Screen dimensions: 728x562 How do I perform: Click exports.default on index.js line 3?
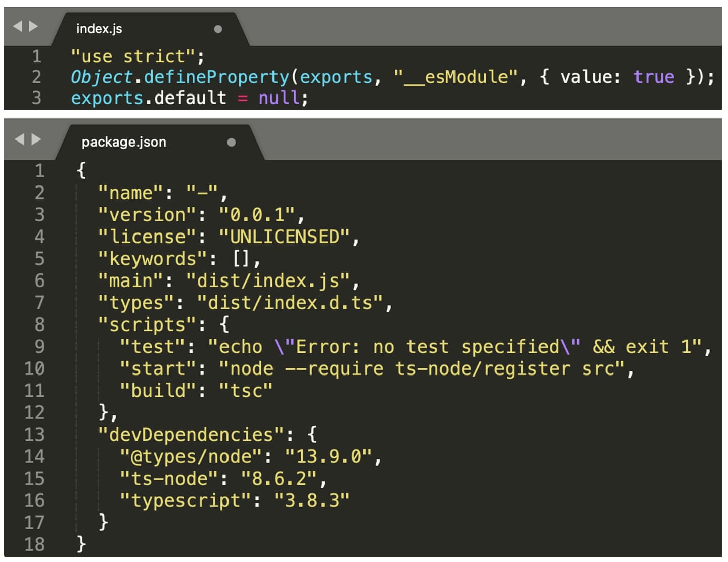(x=149, y=98)
